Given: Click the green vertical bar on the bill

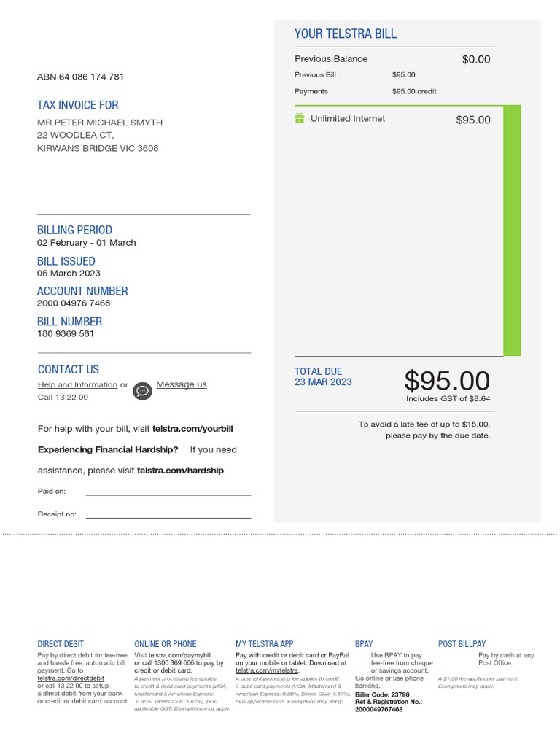Looking at the screenshot, I should 512,231.
